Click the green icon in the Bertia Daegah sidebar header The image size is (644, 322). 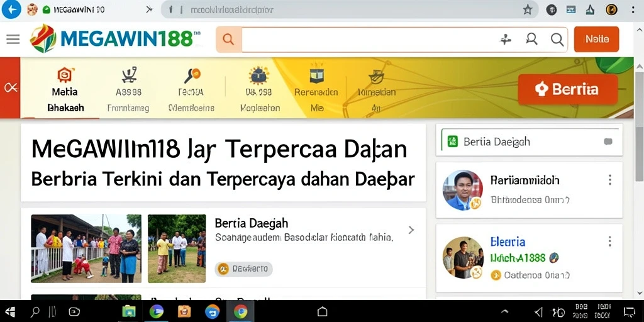point(453,142)
